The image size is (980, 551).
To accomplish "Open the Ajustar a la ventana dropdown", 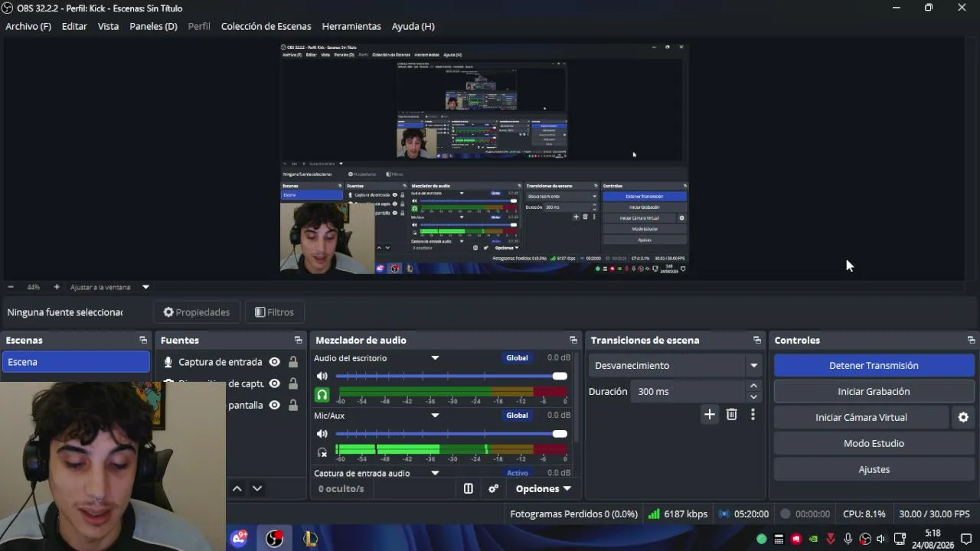I will pyautogui.click(x=145, y=287).
